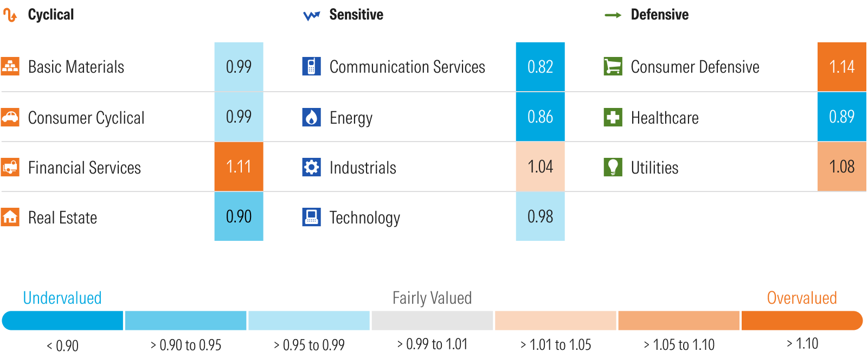Click the dark orange > 1.10 legend swatch
Viewport: 868px width, 358px height.
click(801, 321)
